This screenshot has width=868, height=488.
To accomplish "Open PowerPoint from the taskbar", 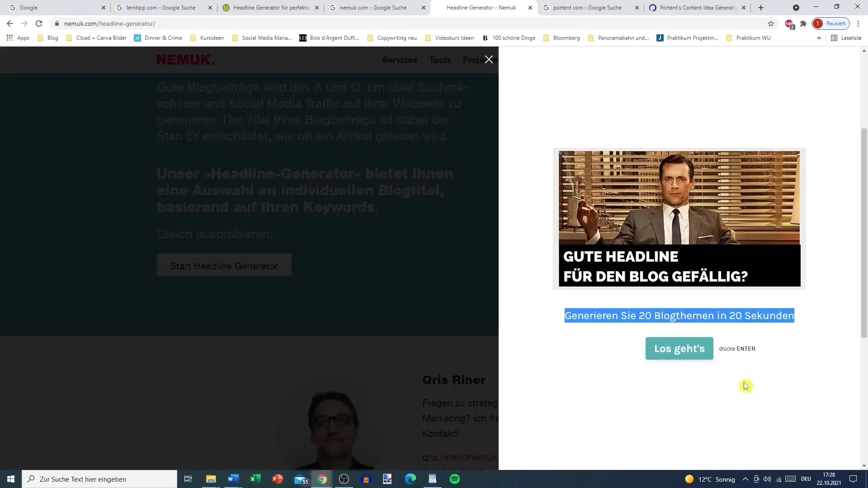I will 278,479.
